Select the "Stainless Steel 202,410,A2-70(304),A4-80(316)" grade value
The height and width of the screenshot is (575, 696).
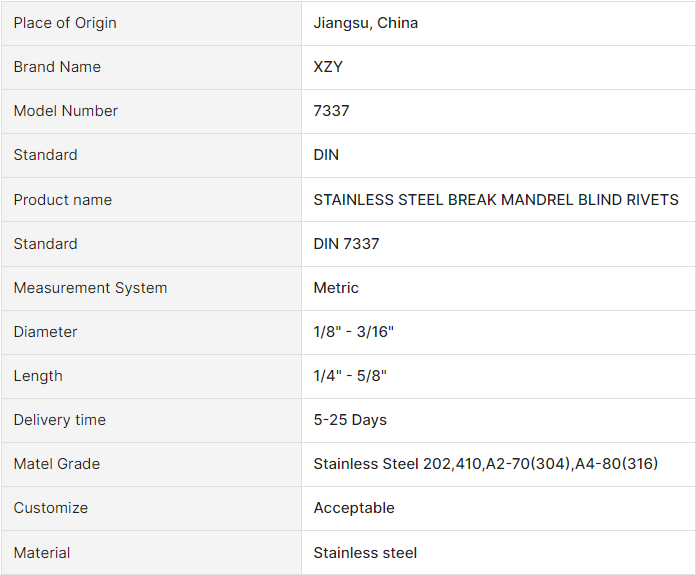pos(486,464)
